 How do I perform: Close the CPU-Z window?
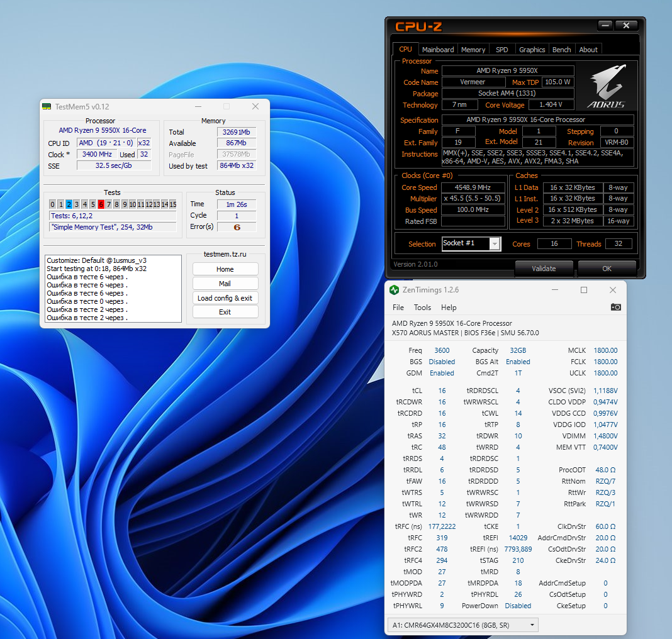[x=625, y=26]
